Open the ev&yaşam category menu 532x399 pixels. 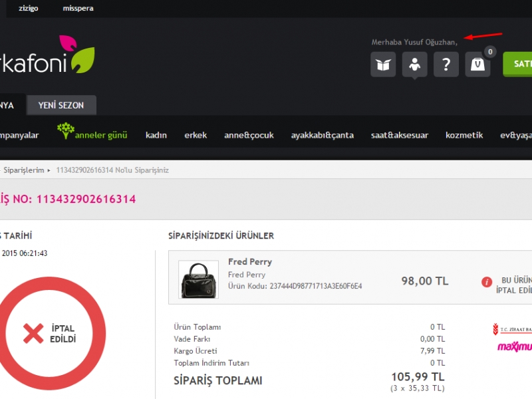516,136
